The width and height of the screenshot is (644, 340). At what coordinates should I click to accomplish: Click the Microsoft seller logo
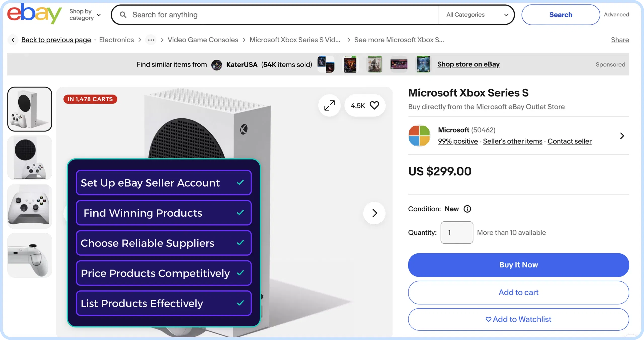pos(419,135)
